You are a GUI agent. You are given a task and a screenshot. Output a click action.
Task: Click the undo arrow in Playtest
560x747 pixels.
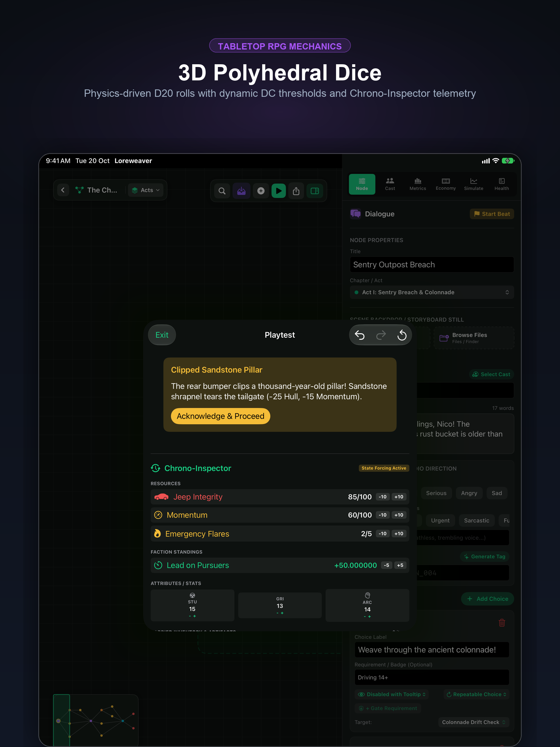[360, 335]
